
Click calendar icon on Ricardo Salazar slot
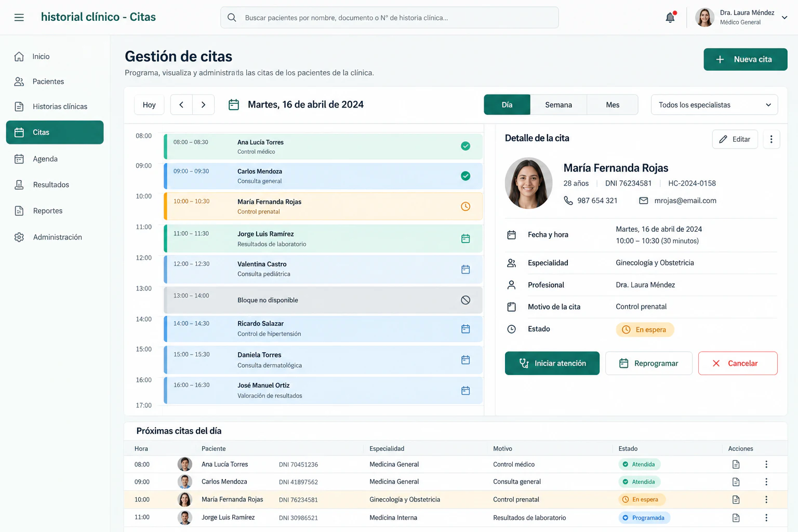(465, 329)
